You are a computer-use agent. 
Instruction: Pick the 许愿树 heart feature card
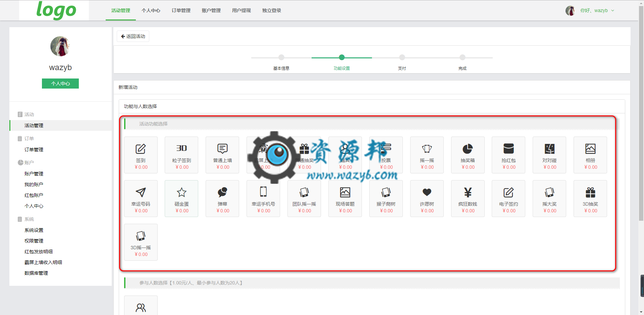427,199
